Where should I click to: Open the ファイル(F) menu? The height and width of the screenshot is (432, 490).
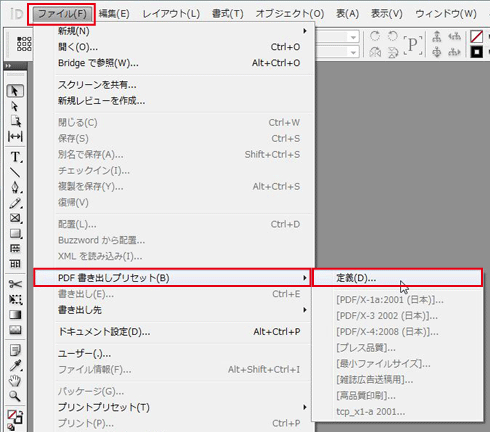[x=62, y=14]
